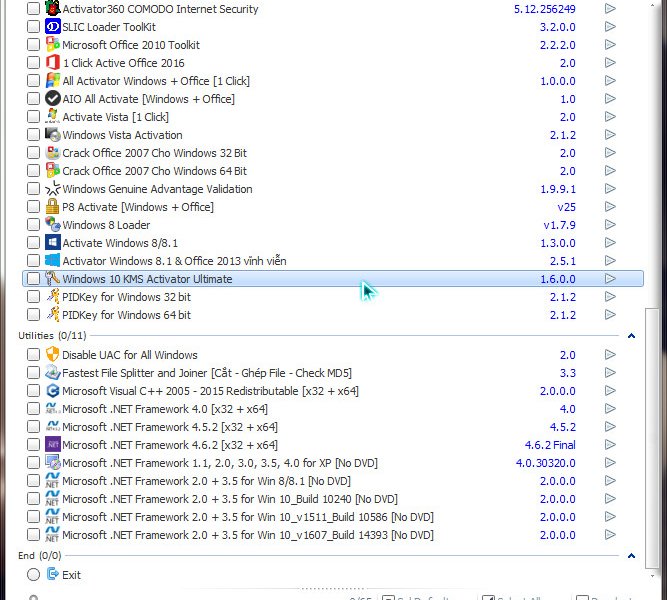Click the Activator360 COMODO Internet Security icon

(53, 9)
